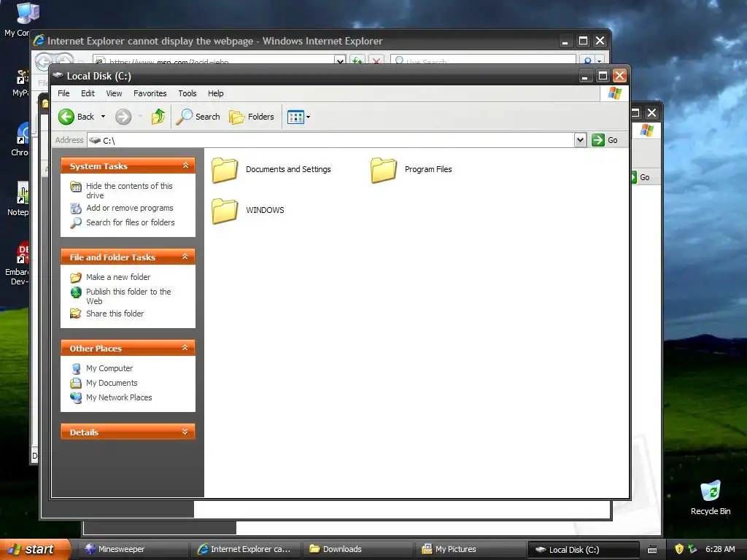Click the Add or remove programs icon
Screen dimensions: 747x560
point(76,208)
